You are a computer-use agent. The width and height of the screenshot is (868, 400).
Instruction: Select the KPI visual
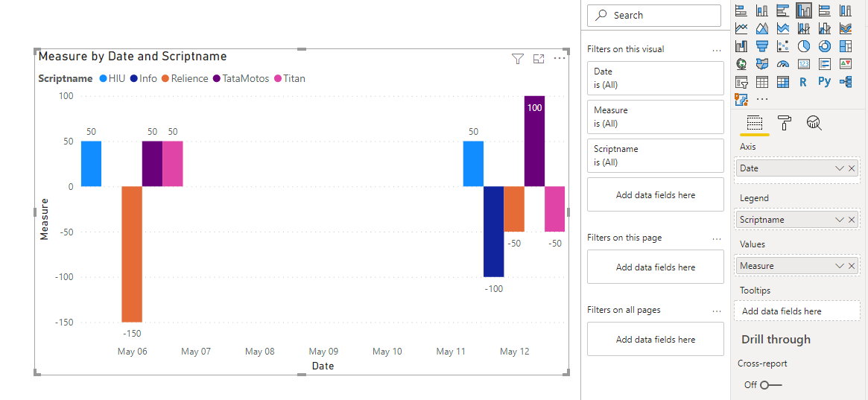click(x=846, y=64)
